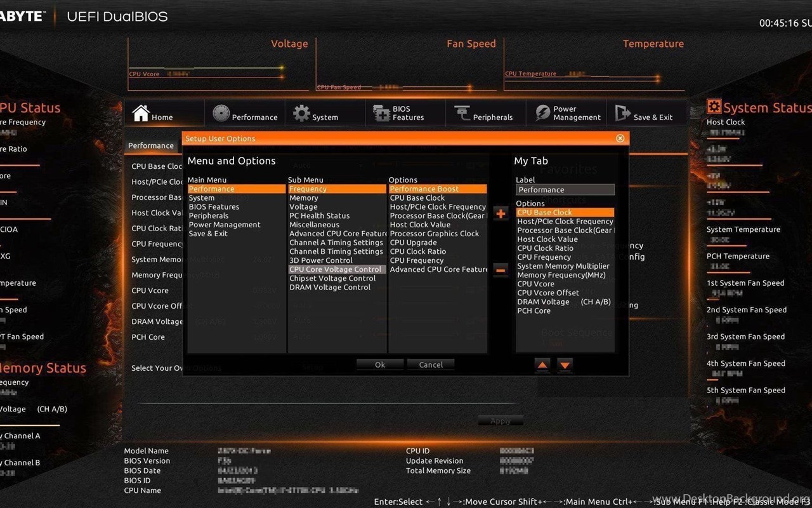Select Power Management in Main Menu list
The height and width of the screenshot is (508, 812).
click(237, 225)
